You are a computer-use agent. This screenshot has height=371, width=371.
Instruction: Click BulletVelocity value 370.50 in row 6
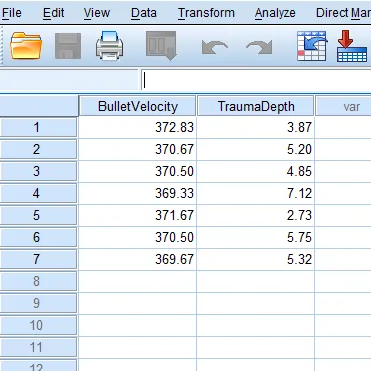click(x=138, y=237)
